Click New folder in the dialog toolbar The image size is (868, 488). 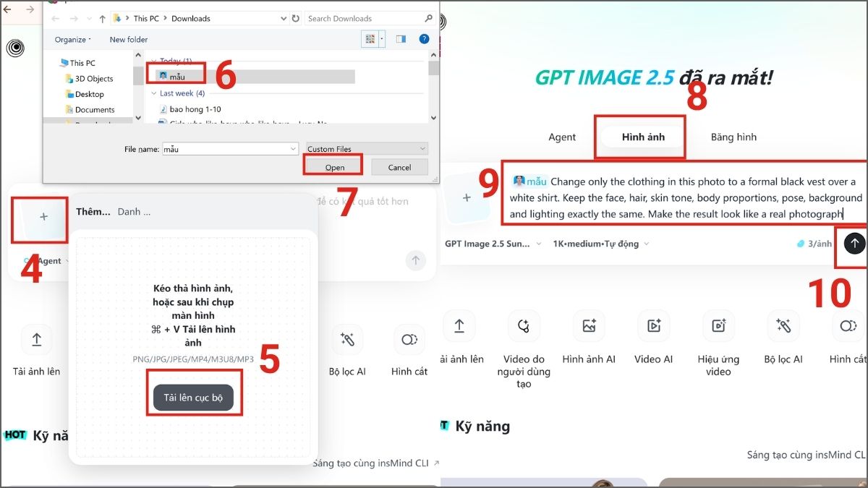click(x=129, y=40)
